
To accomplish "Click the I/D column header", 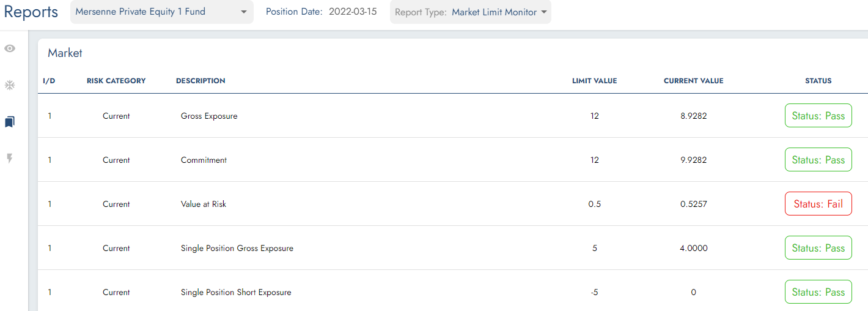I will (x=49, y=81).
